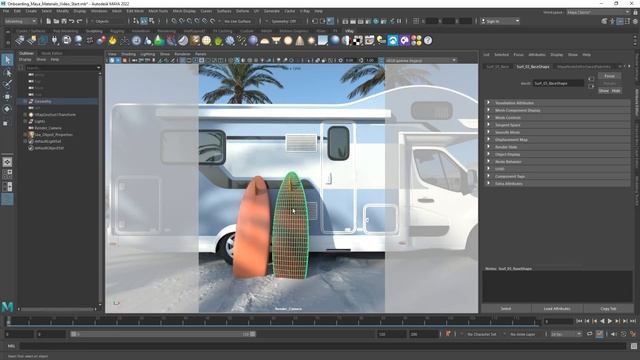
Task: Open the Mesh Tools menu
Action: click(x=158, y=11)
